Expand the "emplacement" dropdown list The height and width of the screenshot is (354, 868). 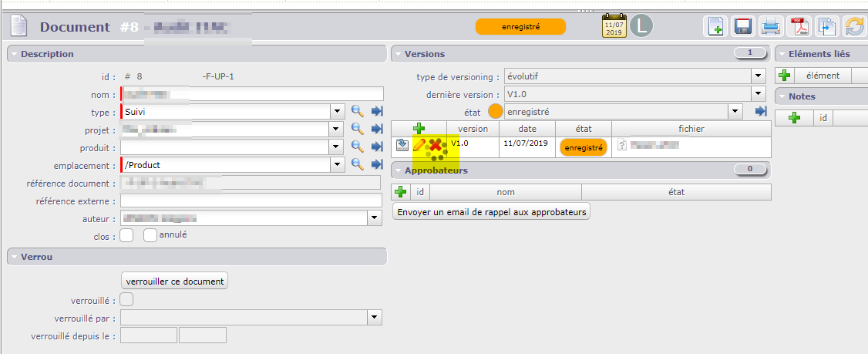tap(337, 165)
